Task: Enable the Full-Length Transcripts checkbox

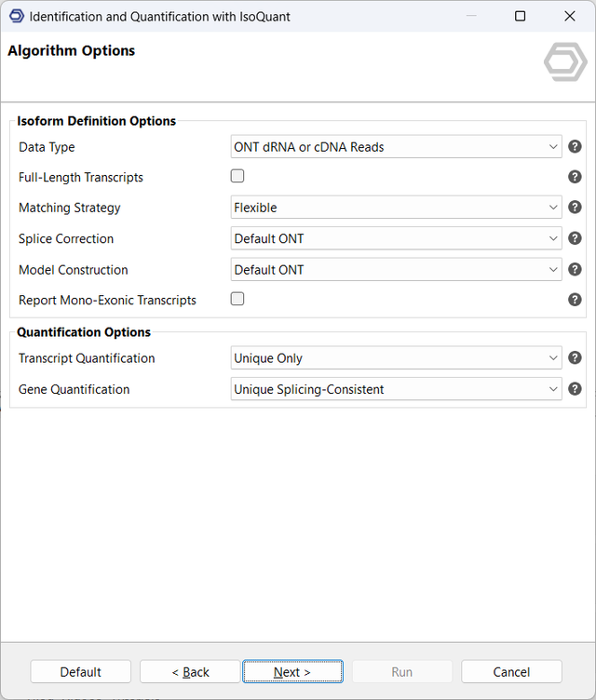Action: click(237, 176)
